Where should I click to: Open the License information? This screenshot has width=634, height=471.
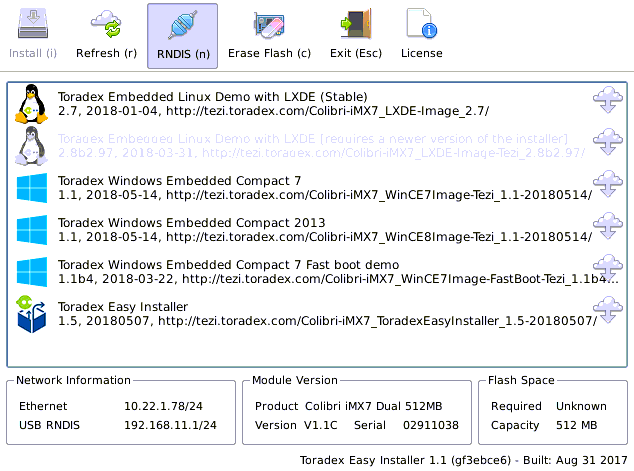(x=421, y=32)
